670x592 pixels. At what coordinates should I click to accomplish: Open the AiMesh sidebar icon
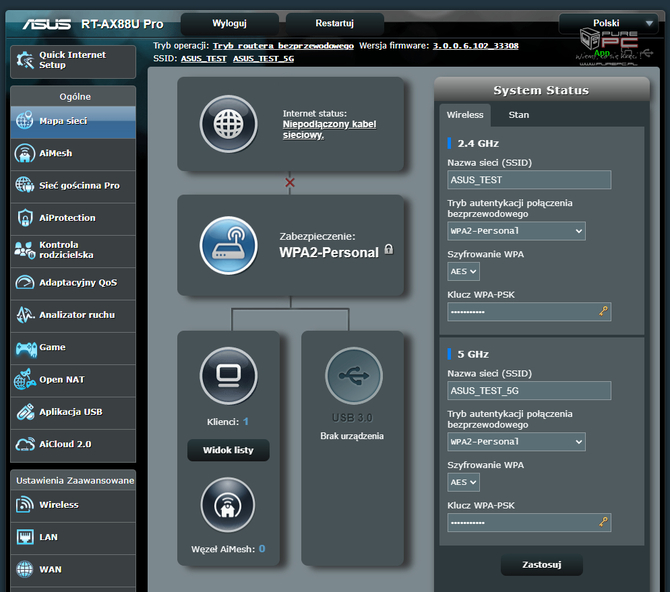coord(24,153)
